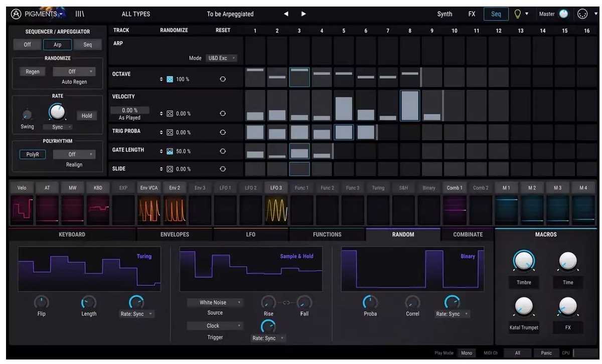602x364 pixels.
Task: Adjust the Master volume knob
Action: click(x=564, y=14)
